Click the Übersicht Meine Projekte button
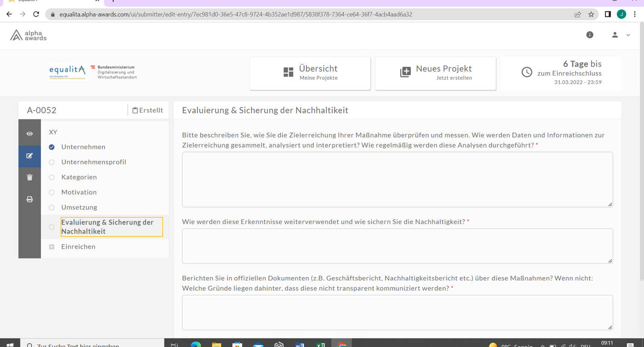The height and width of the screenshot is (347, 644). 310,73
